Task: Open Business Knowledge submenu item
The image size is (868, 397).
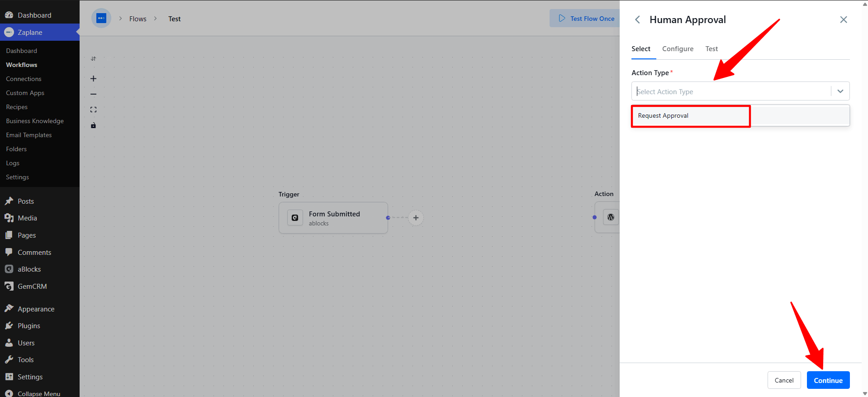Action: click(35, 121)
